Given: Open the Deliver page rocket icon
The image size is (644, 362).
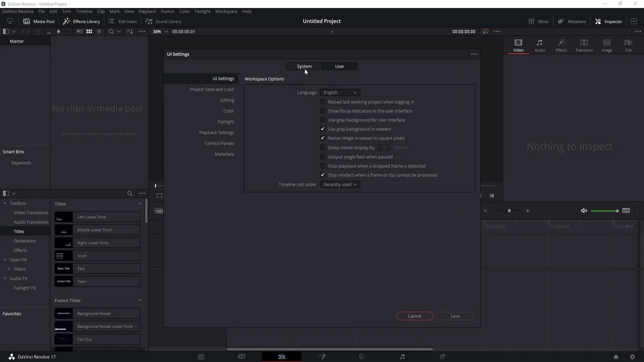Looking at the screenshot, I should [442, 357].
